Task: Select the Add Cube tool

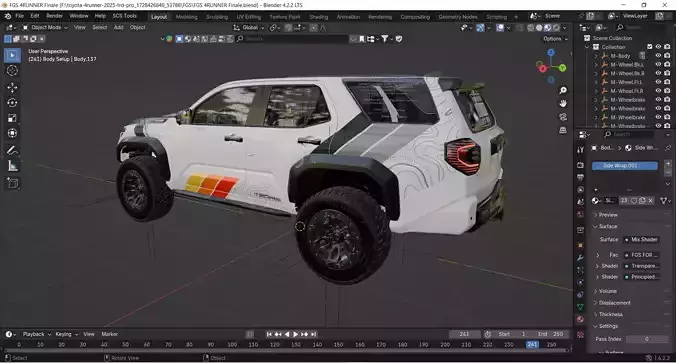Action: [x=12, y=183]
